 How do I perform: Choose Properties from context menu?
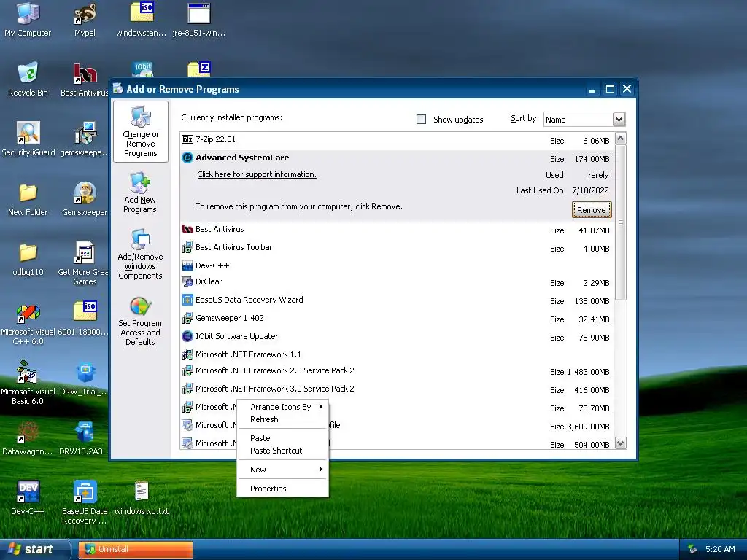point(283,489)
